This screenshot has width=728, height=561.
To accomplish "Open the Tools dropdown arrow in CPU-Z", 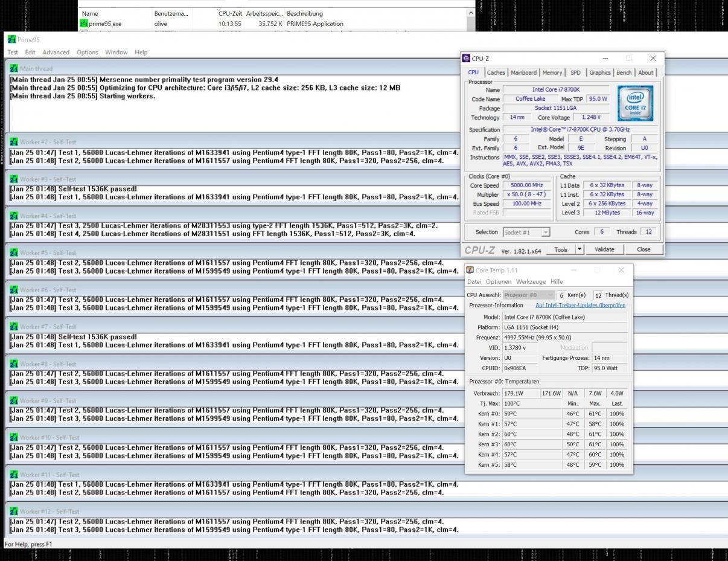I will (580, 249).
